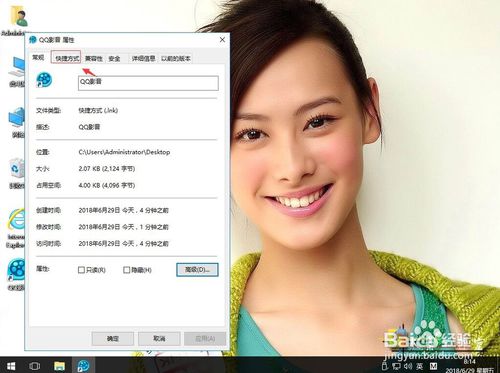Open the volume control in system tray
Viewport: 500px width, 373px height.
pyautogui.click(x=408, y=366)
